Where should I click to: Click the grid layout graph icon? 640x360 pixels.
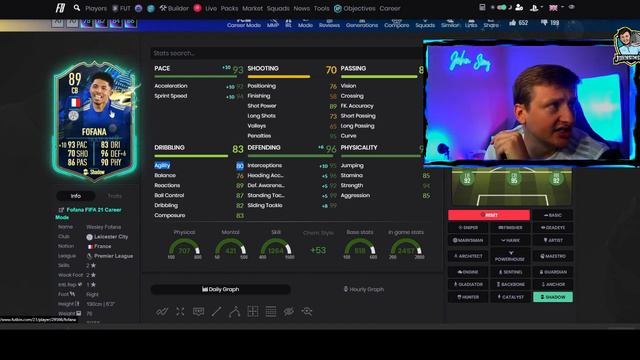pos(253,311)
